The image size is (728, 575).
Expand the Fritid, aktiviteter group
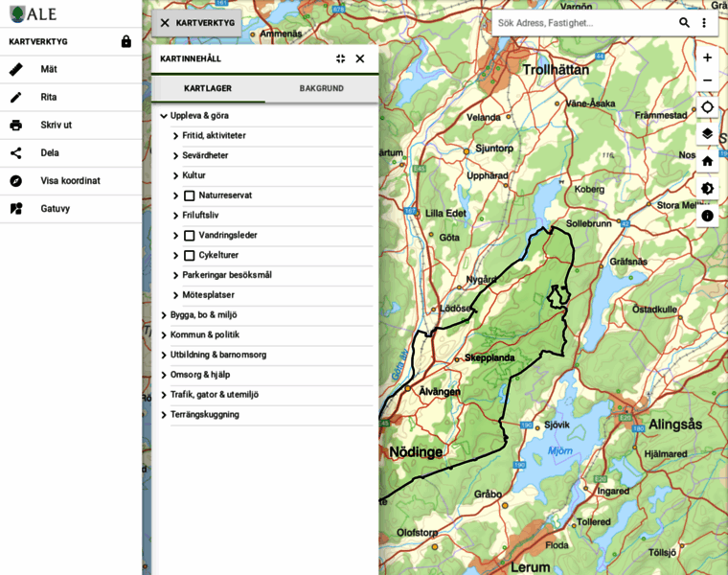[x=175, y=136]
